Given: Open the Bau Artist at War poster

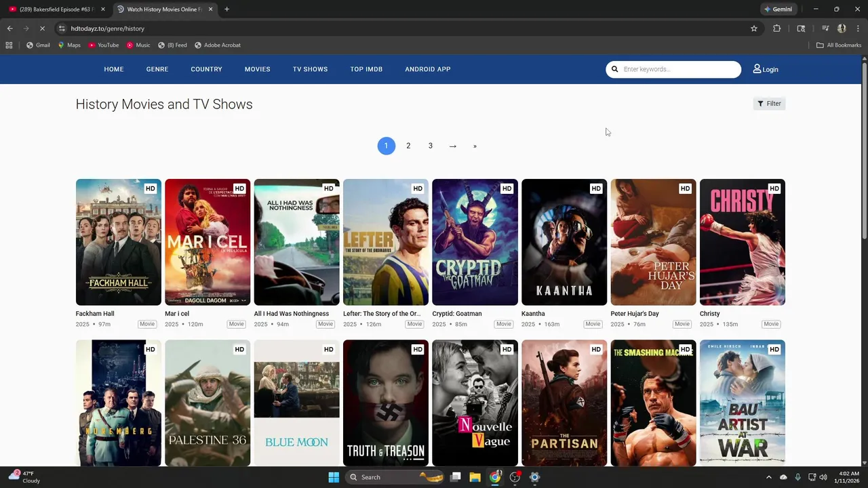Looking at the screenshot, I should [x=743, y=403].
